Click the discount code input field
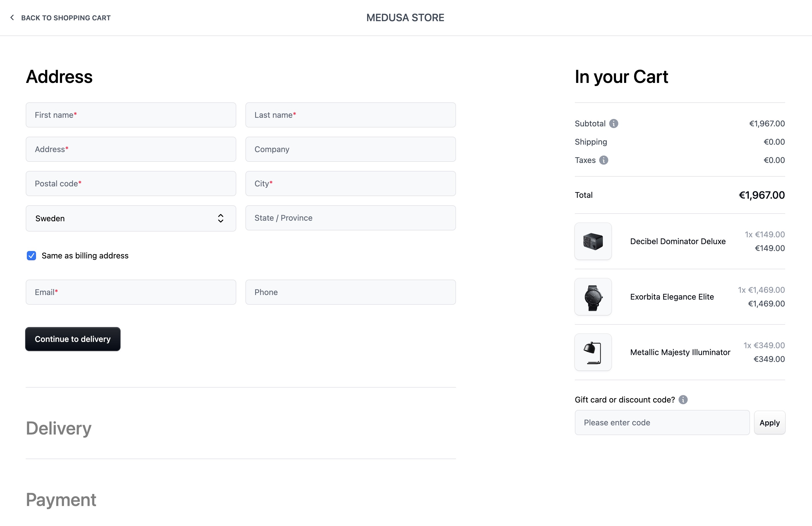The height and width of the screenshot is (526, 812). pyautogui.click(x=662, y=422)
